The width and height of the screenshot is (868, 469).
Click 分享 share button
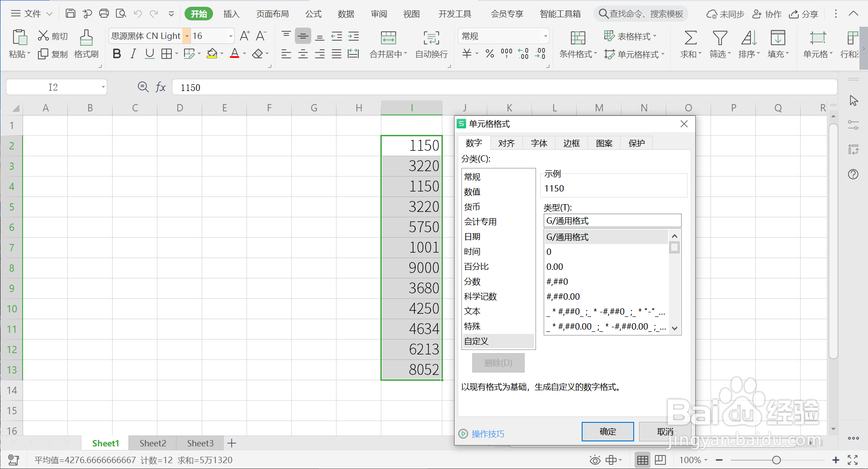(804, 14)
